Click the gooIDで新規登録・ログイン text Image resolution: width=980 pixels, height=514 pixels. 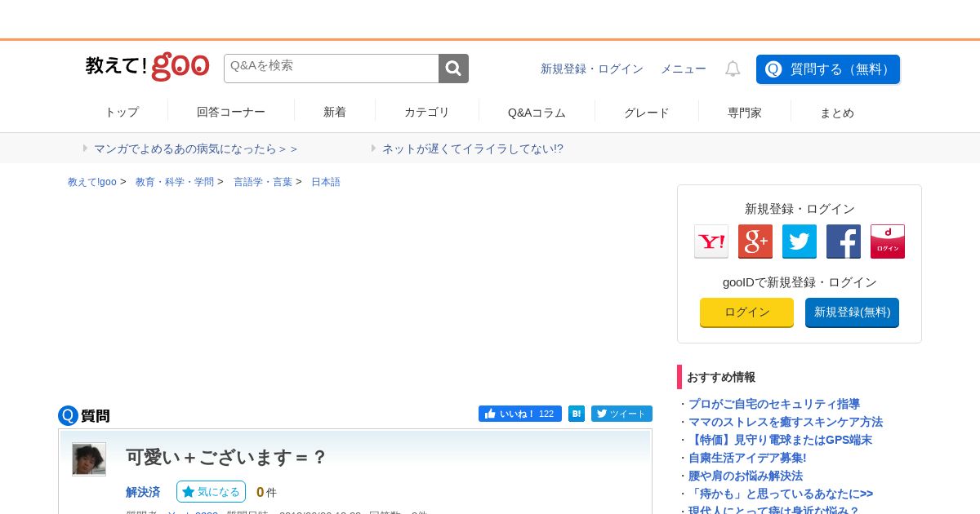click(x=800, y=282)
